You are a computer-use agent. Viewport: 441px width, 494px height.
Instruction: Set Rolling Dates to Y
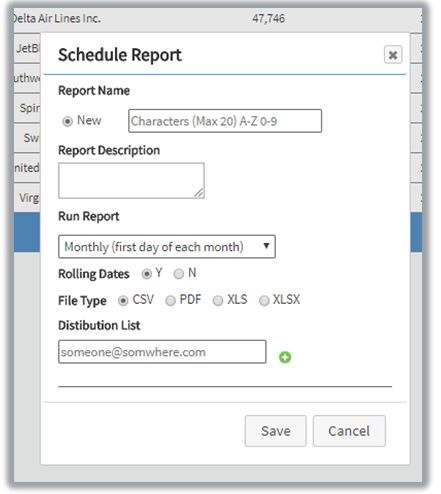coord(146,274)
